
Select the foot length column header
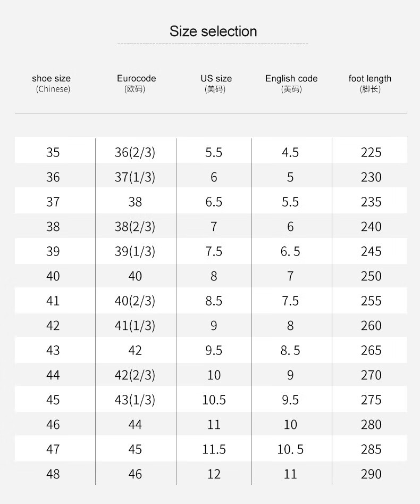370,83
